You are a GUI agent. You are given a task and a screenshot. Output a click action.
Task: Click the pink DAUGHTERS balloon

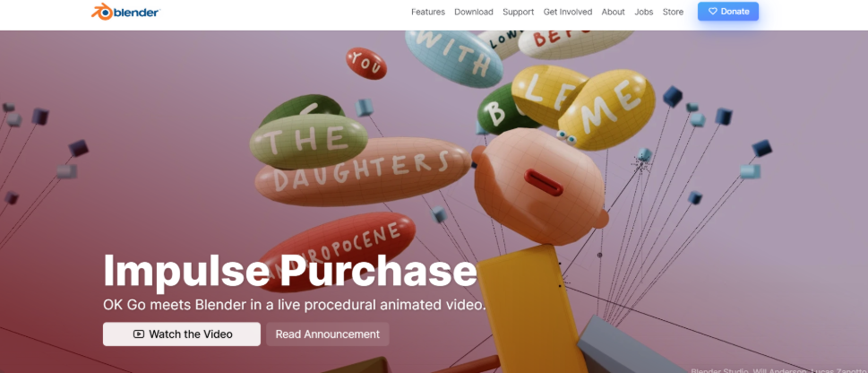pyautogui.click(x=363, y=172)
